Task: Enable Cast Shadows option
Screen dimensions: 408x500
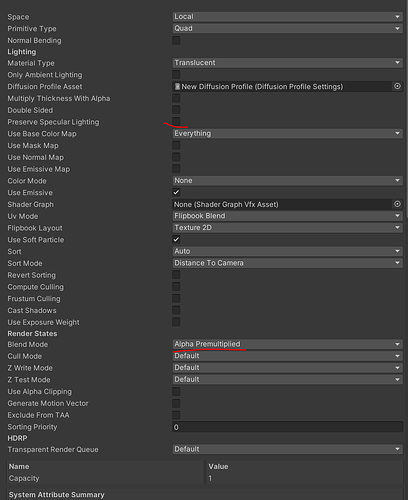Action: pos(176,310)
